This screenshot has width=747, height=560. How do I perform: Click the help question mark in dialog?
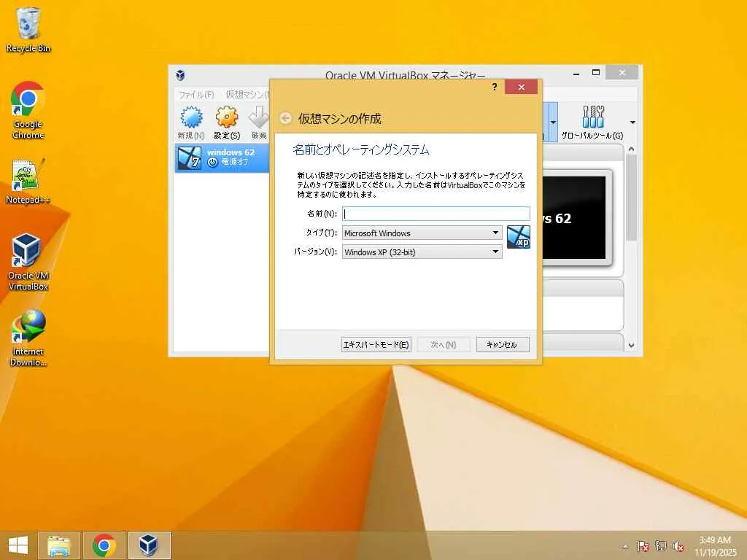(495, 87)
